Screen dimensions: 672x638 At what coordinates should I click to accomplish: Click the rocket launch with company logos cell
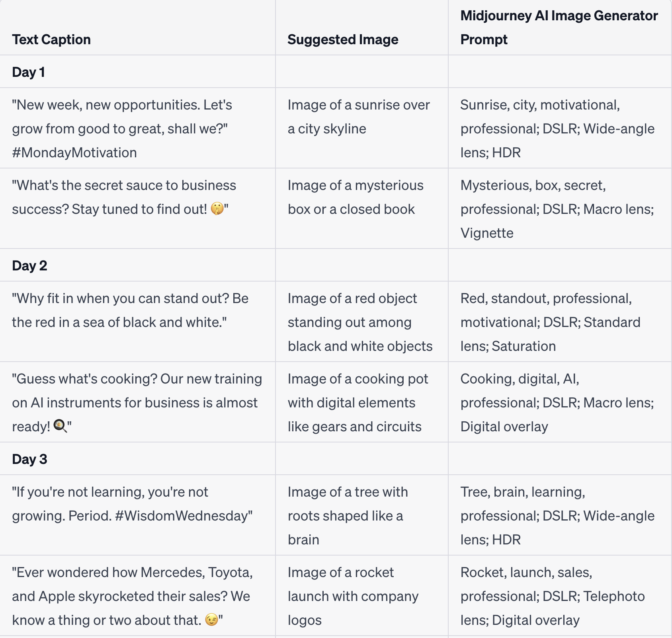click(353, 596)
